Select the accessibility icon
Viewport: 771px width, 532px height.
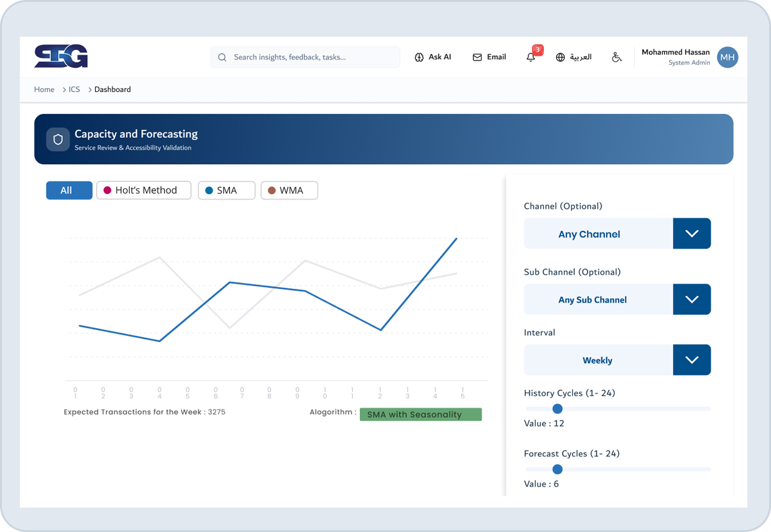click(617, 57)
